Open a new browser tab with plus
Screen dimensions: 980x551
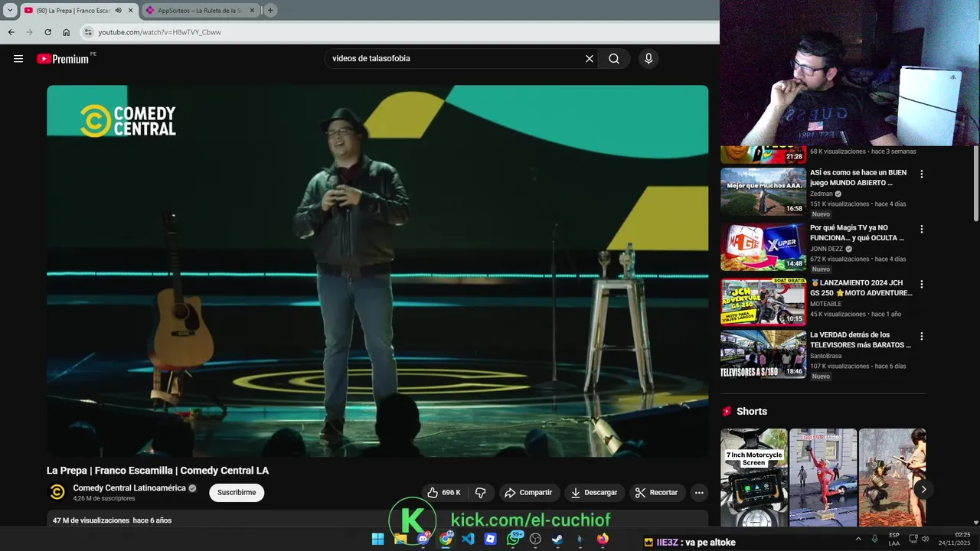pos(270,11)
